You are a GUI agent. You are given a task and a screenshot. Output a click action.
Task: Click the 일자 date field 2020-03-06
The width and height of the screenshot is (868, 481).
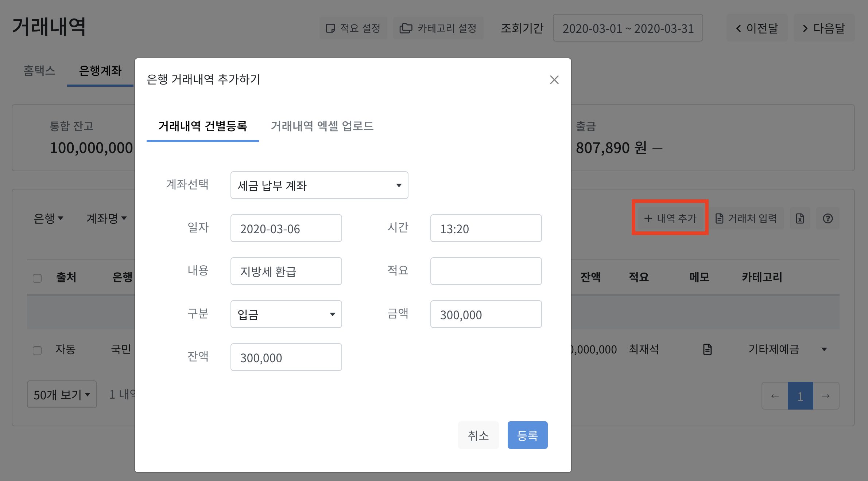pyautogui.click(x=286, y=228)
